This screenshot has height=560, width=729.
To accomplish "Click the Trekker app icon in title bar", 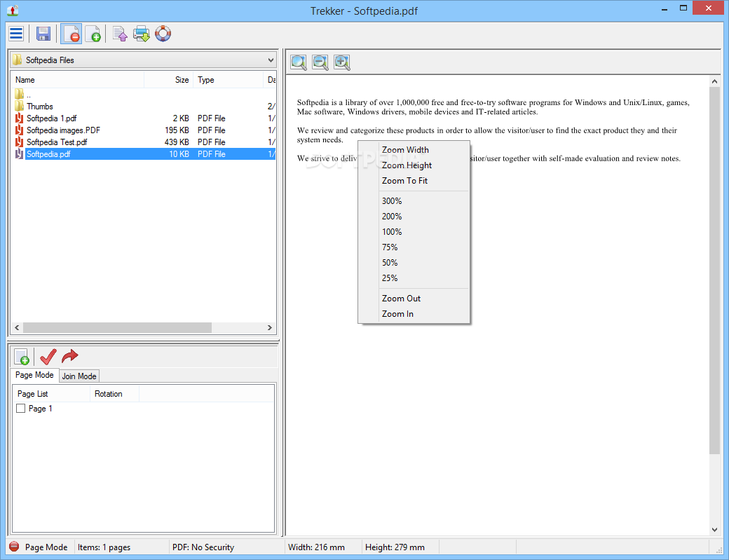I will (13, 11).
